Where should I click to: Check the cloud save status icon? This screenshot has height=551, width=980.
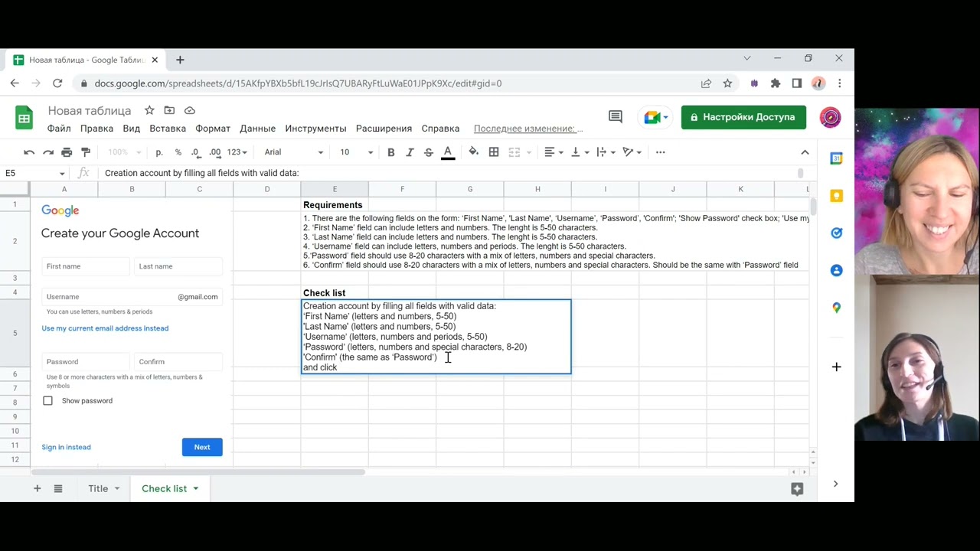[x=190, y=110]
